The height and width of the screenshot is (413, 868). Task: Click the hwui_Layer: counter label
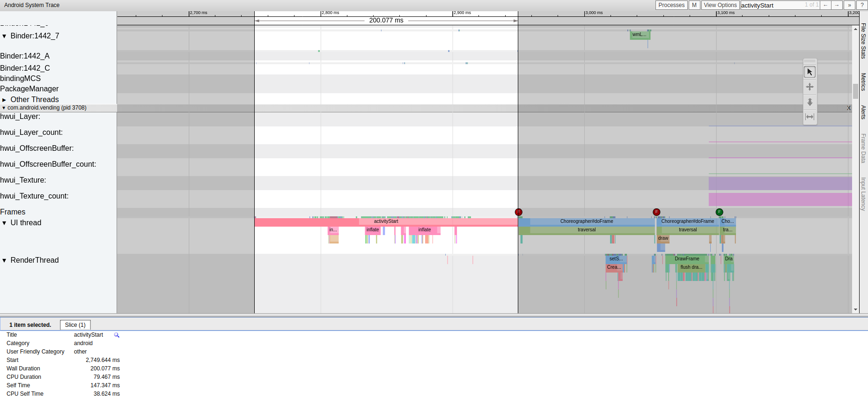[20, 117]
